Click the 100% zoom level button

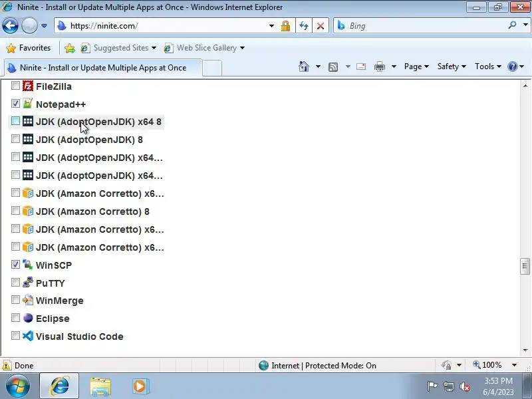click(x=487, y=365)
